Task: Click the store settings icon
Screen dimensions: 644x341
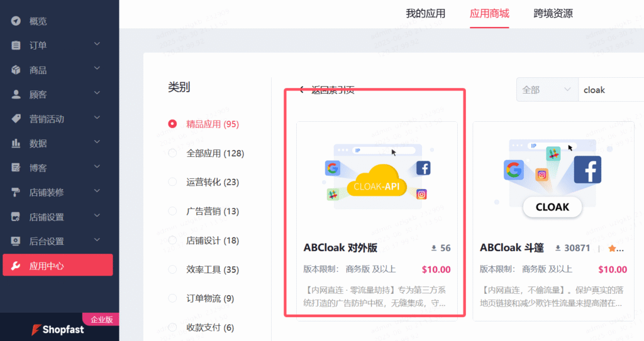Action: coord(16,217)
